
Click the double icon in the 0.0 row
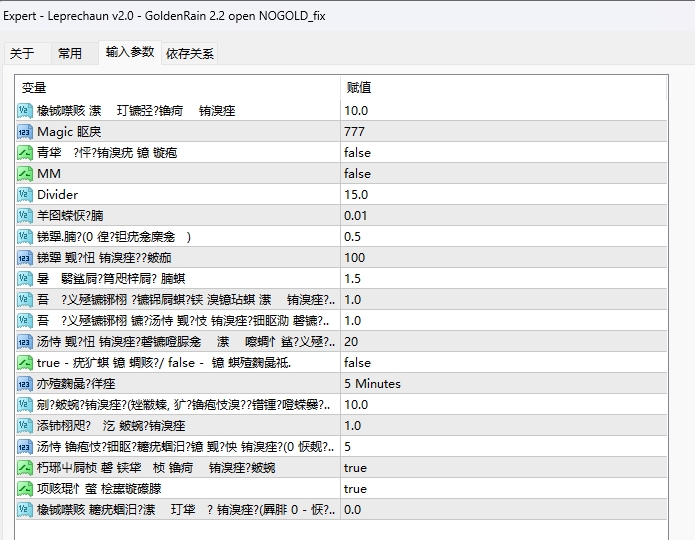tap(25, 510)
